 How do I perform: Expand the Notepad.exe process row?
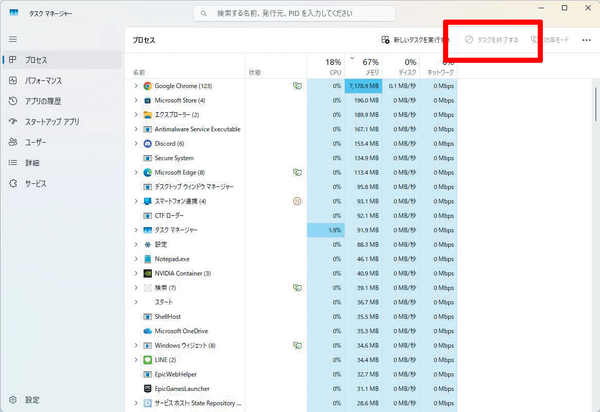pos(136,259)
